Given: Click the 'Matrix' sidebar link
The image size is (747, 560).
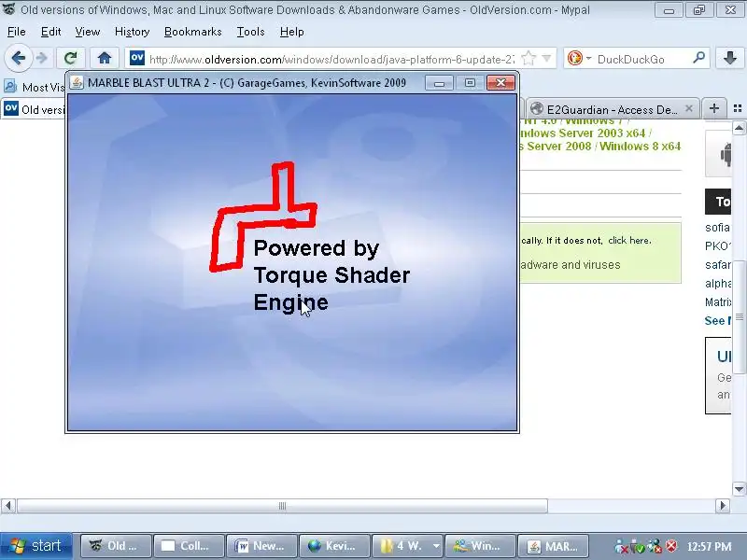Looking at the screenshot, I should (717, 301).
